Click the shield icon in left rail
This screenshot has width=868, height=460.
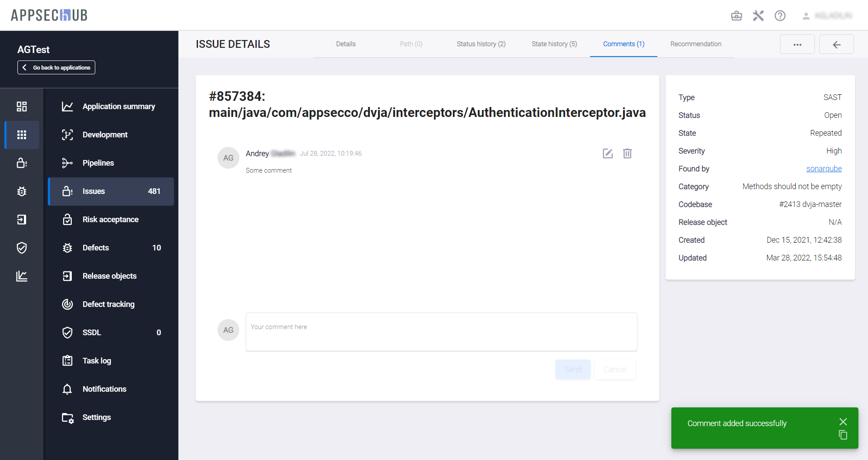(x=22, y=248)
